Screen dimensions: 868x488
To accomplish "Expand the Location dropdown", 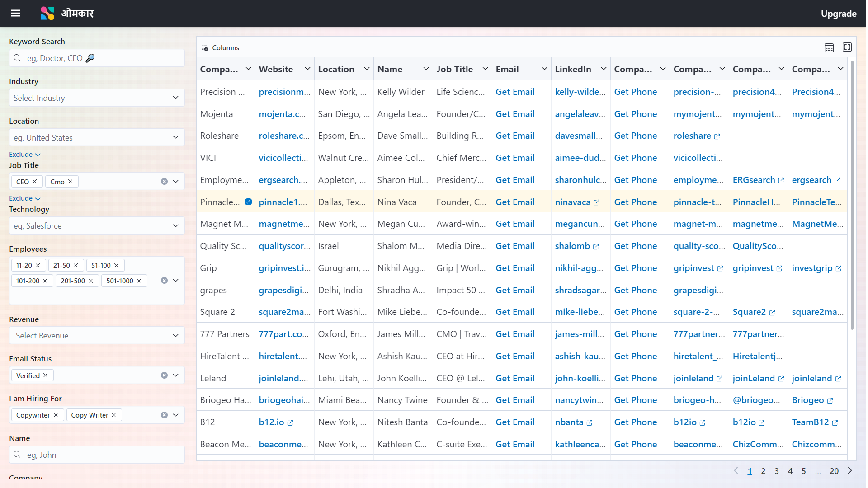I will tap(175, 137).
